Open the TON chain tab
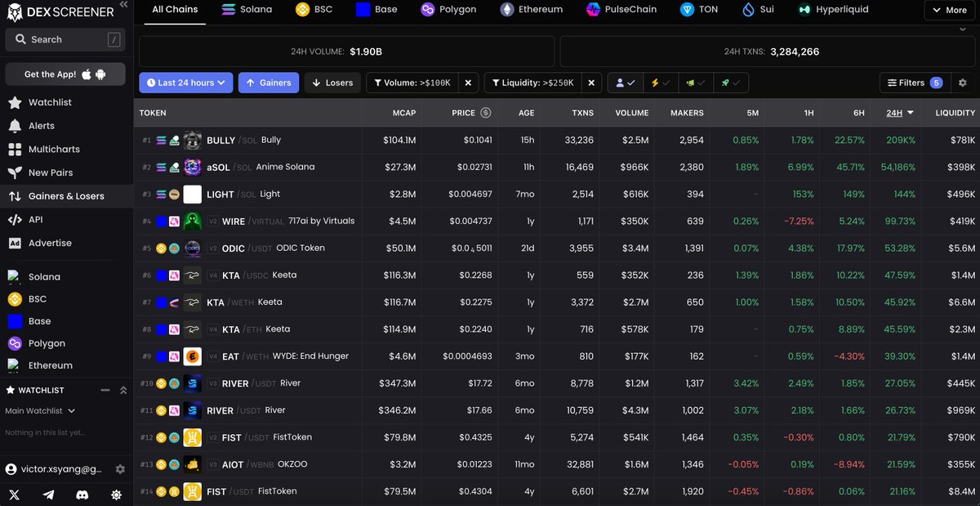This screenshot has width=980, height=506. (699, 9)
